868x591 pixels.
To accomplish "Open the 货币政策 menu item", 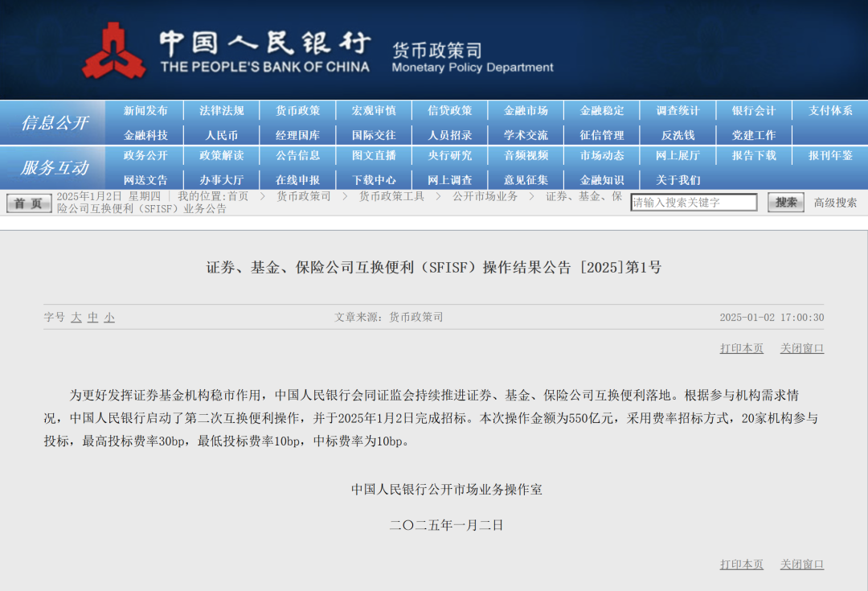I will [x=297, y=111].
